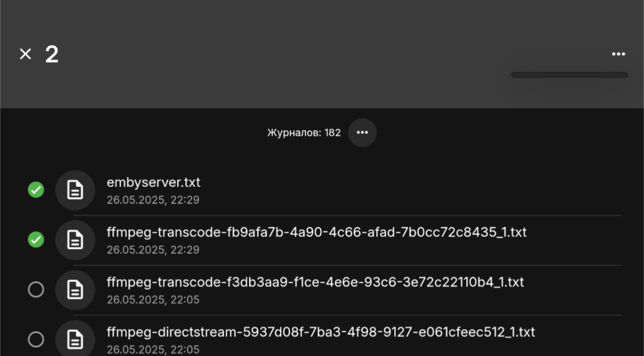Click the green checkmark on embyserver.txt
Image resolution: width=644 pixels, height=356 pixels.
pyautogui.click(x=35, y=190)
